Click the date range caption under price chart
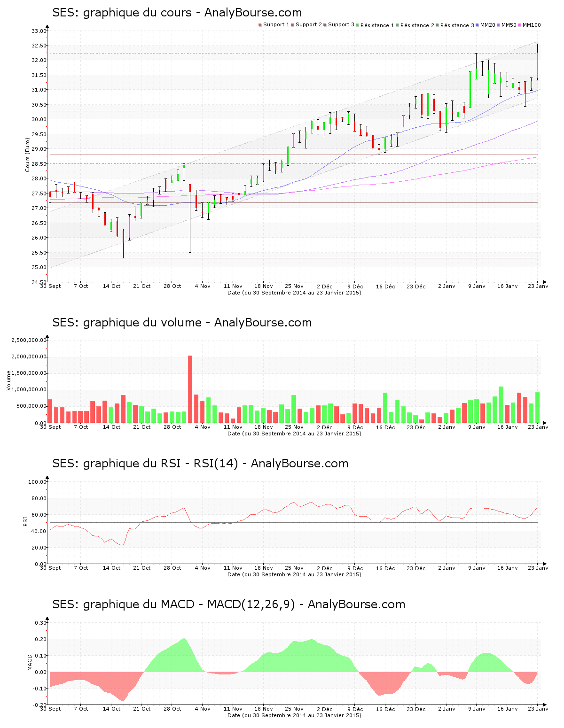The image size is (564, 728). [294, 293]
